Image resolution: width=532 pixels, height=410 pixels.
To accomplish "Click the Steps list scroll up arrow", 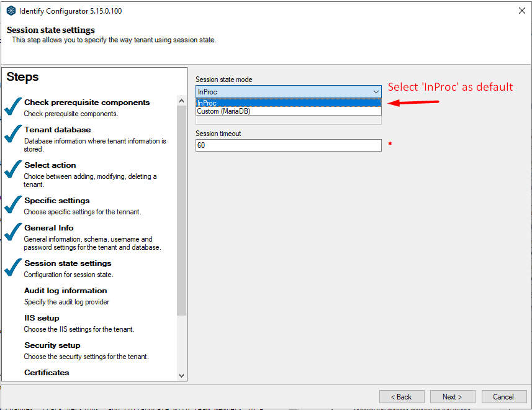I will tap(181, 101).
